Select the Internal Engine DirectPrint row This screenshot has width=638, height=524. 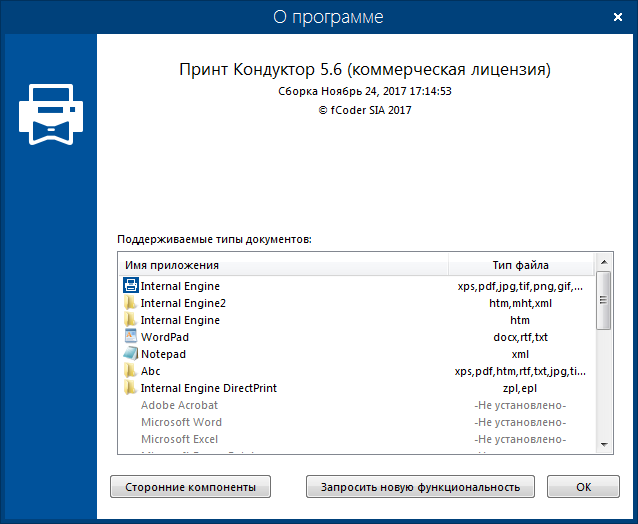(357, 388)
